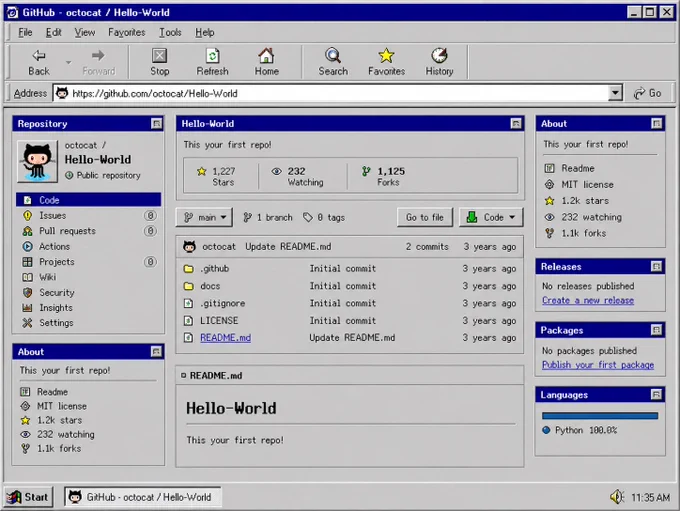The width and height of the screenshot is (680, 511).
Task: Click the Python language progress bar
Action: point(600,416)
